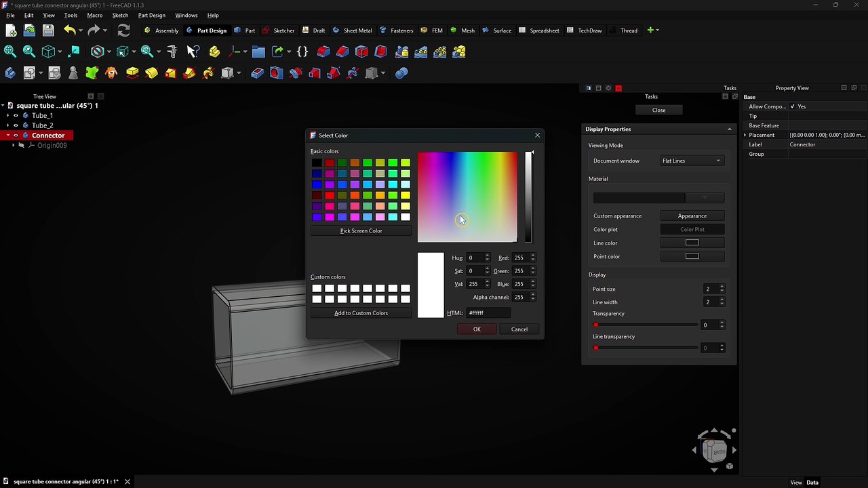Open the Part Design menu
Image resolution: width=868 pixels, height=488 pixels.
(151, 15)
